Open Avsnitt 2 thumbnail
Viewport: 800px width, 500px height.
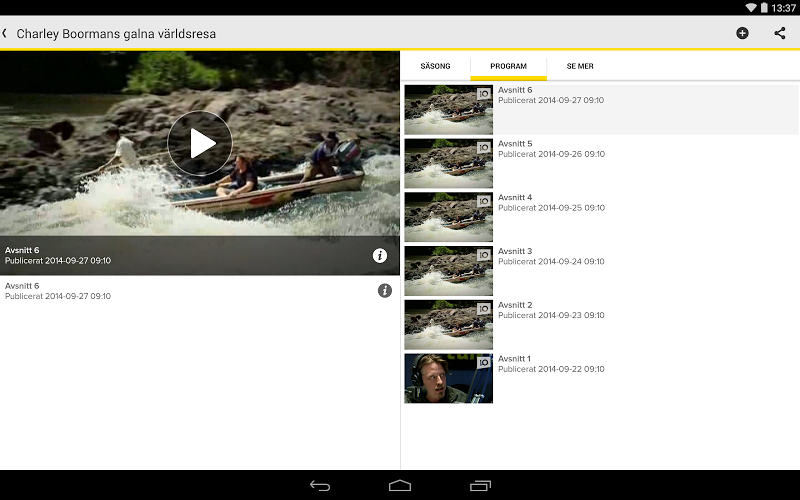[x=448, y=324]
